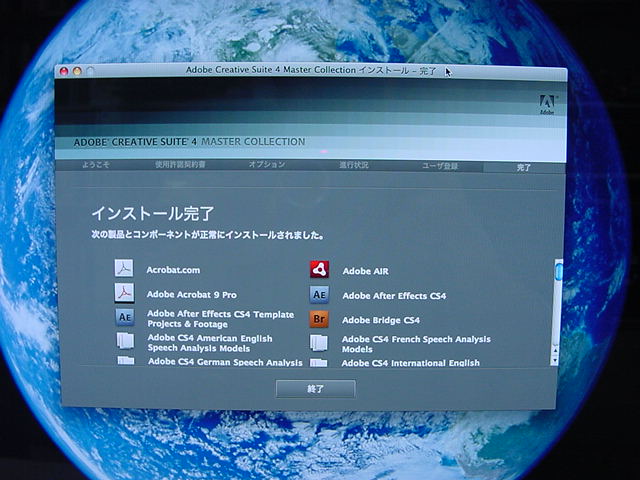Click the red Adobe AIR icon

[x=319, y=269]
